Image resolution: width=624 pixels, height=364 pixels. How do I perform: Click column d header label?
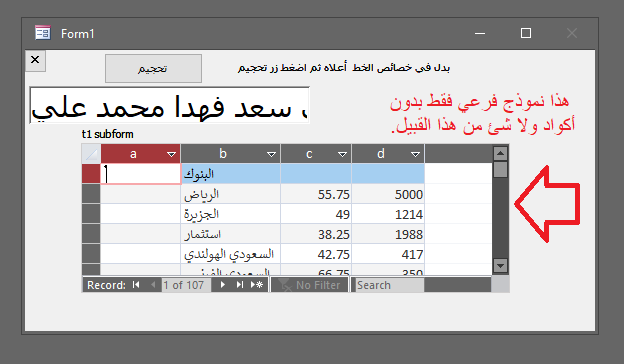381,154
